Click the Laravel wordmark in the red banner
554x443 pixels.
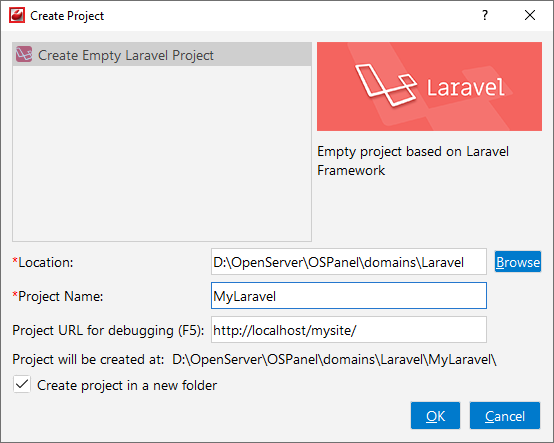[x=465, y=88]
